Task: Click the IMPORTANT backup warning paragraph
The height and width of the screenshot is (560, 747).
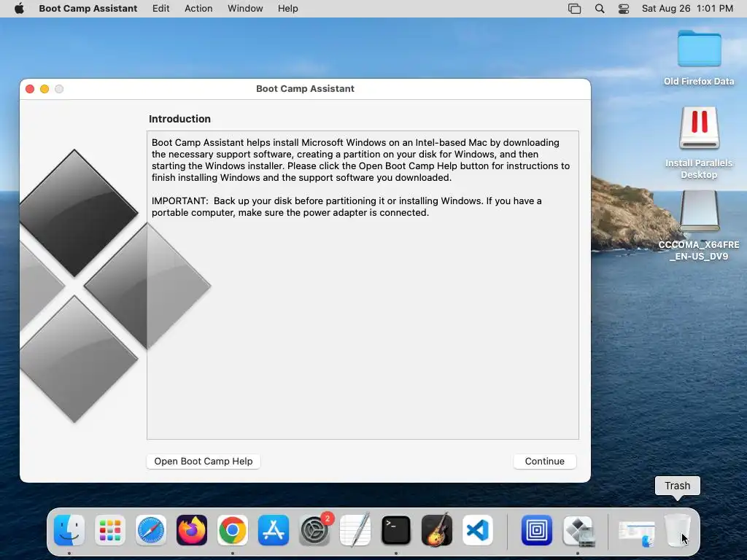Action: pyautogui.click(x=347, y=206)
